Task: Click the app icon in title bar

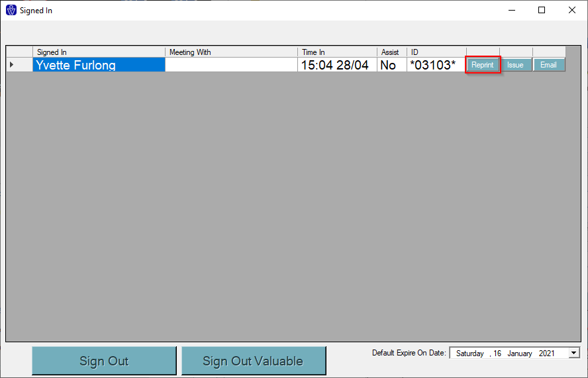Action: [11, 10]
